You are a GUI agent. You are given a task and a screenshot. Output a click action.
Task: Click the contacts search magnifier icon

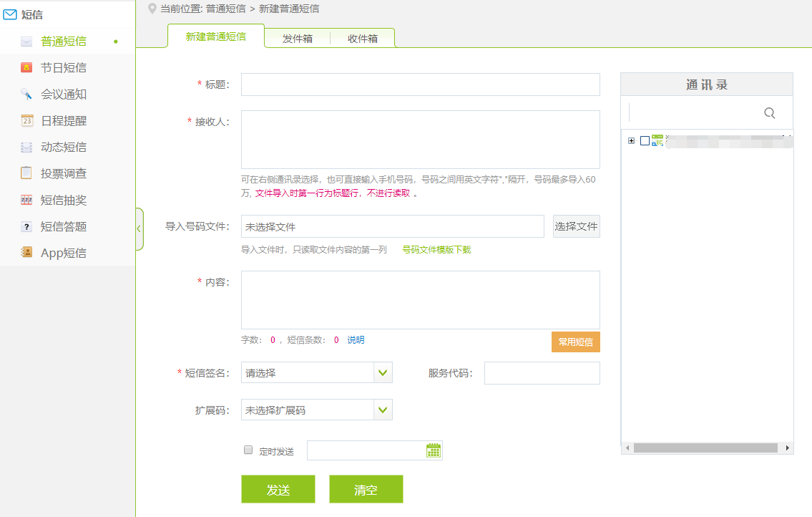[770, 113]
